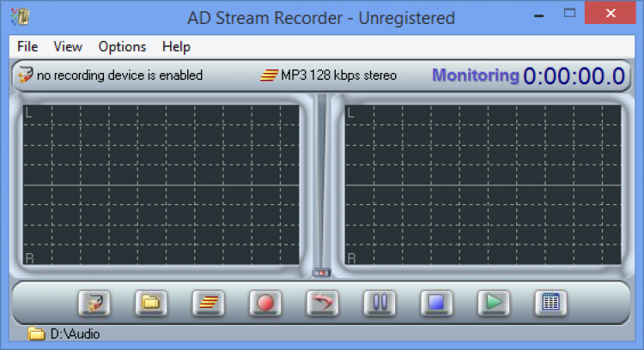Click the recording device icon in the status bar
The width and height of the screenshot is (644, 350).
25,75
